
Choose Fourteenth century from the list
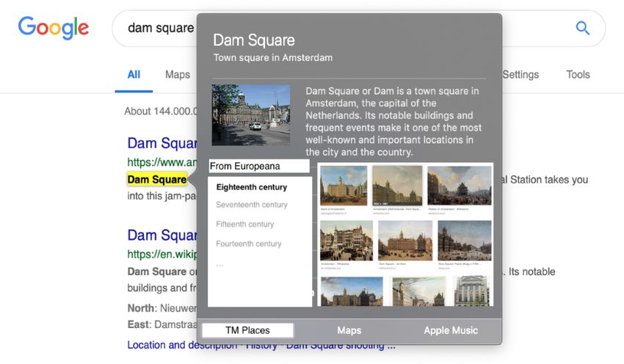coord(248,244)
